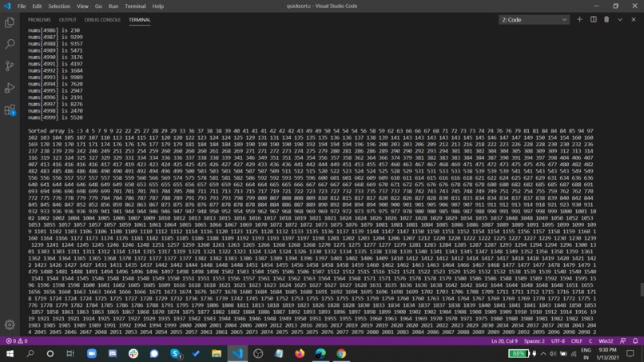This screenshot has height=362, width=644.
Task: Show errors and warnings count in status bar
Action: (x=17, y=340)
